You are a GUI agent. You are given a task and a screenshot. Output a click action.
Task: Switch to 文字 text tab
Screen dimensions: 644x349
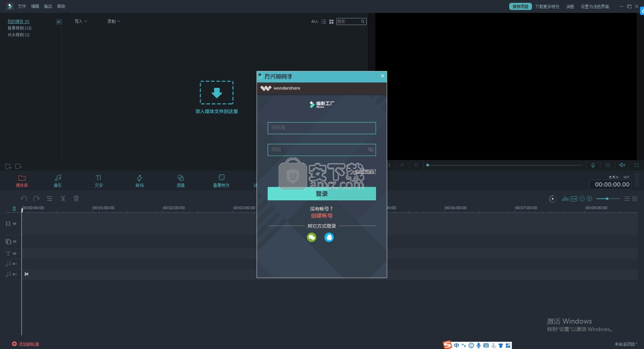(x=99, y=181)
